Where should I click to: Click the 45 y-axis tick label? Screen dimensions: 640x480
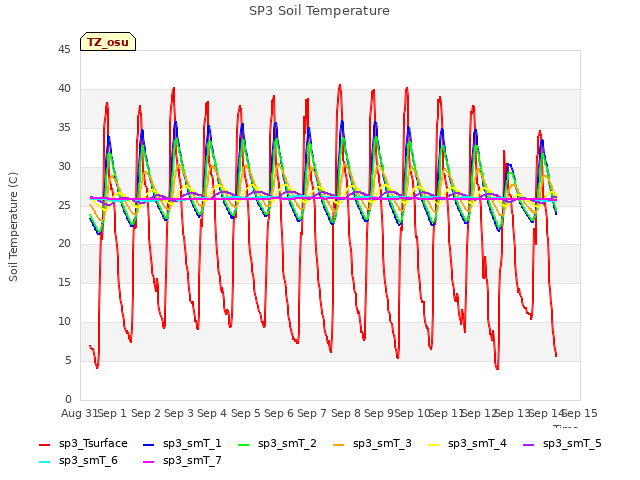(x=64, y=49)
